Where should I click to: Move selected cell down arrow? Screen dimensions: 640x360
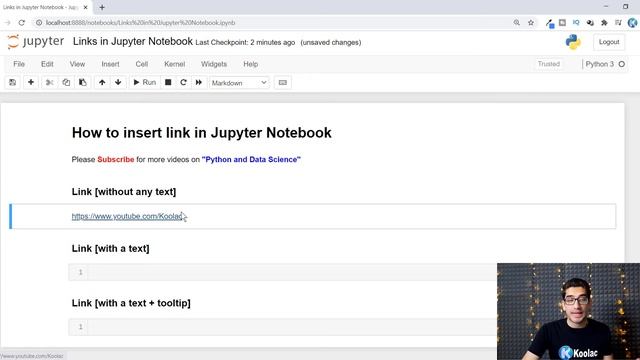click(x=118, y=82)
